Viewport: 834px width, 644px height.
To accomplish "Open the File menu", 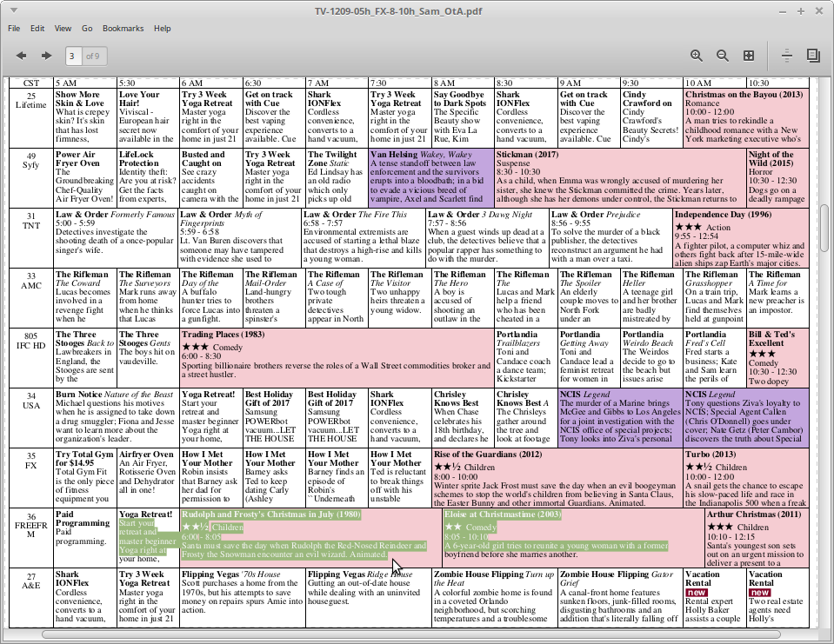I will [14, 28].
